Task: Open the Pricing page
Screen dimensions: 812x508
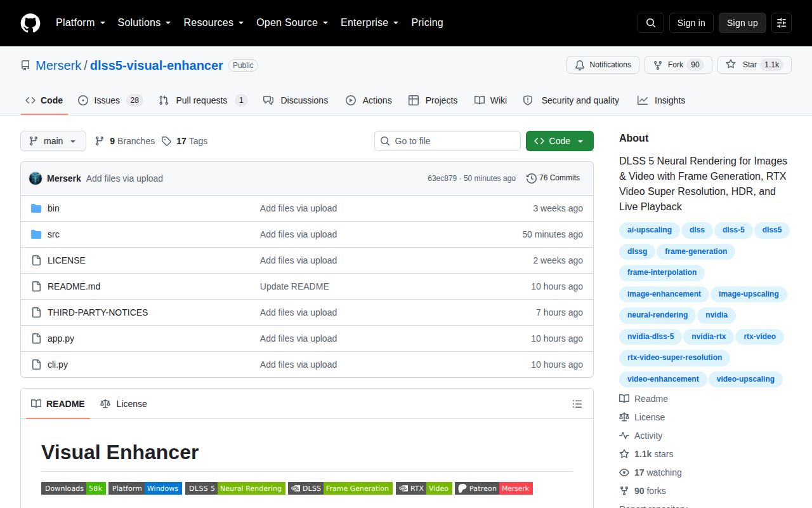Action: [x=427, y=23]
